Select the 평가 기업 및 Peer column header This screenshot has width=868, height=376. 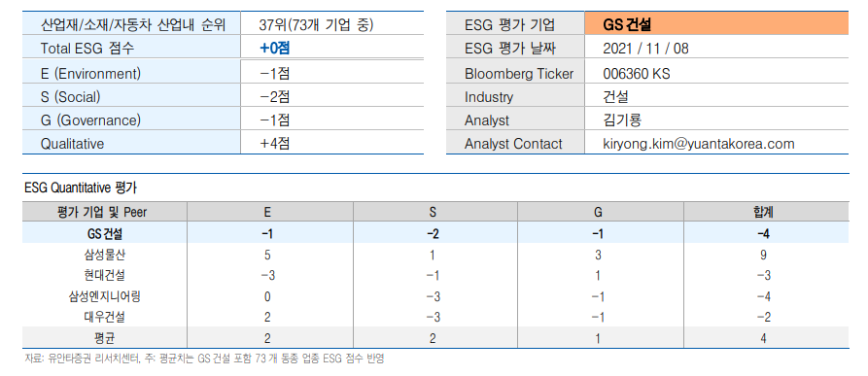tap(102, 213)
